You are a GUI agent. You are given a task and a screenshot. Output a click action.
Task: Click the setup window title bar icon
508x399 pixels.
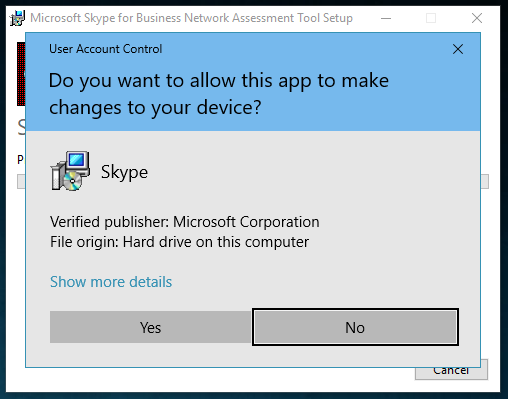pos(17,18)
